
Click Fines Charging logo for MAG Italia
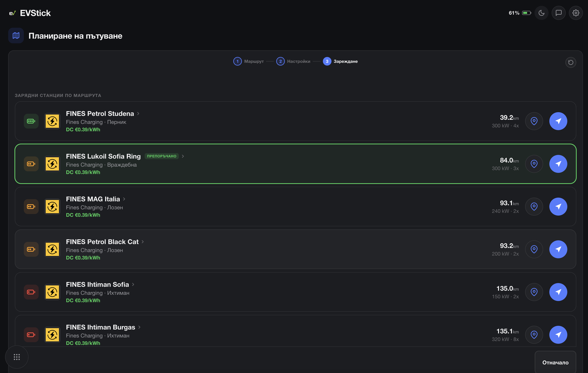pyautogui.click(x=52, y=207)
